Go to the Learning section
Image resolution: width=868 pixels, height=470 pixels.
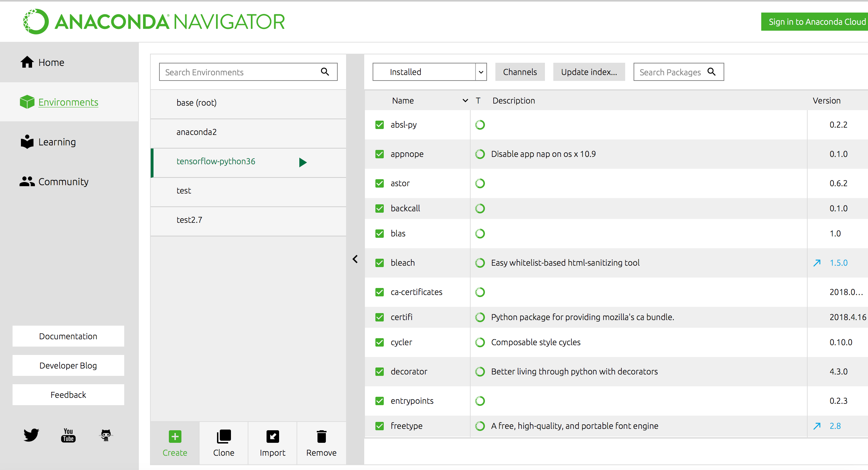(x=57, y=142)
